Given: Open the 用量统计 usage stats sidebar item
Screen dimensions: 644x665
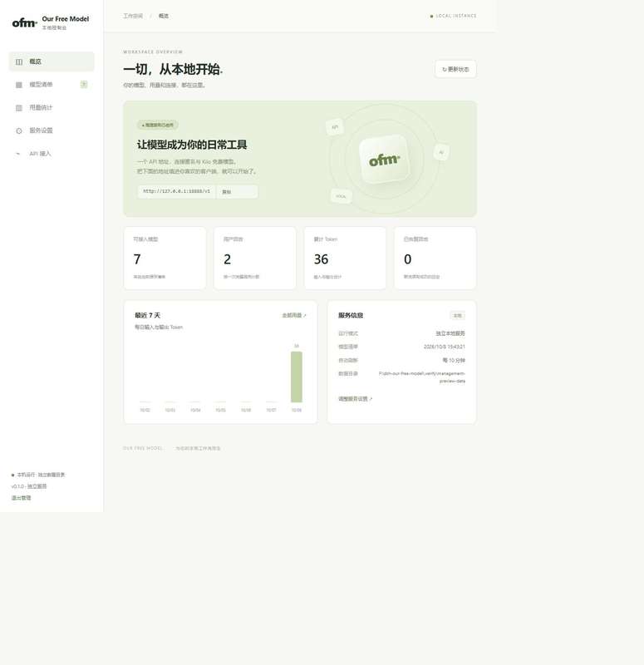Looking at the screenshot, I should pyautogui.click(x=52, y=107).
